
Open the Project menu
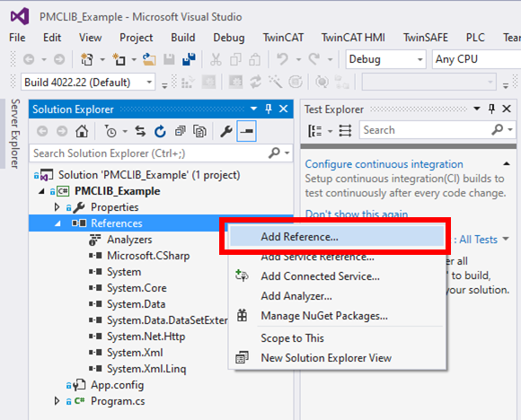coord(136,38)
